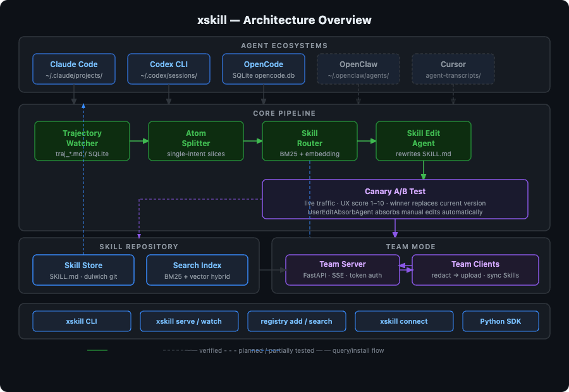
Task: Select the ~/.openclaw/agents/ path text
Action: tap(358, 75)
